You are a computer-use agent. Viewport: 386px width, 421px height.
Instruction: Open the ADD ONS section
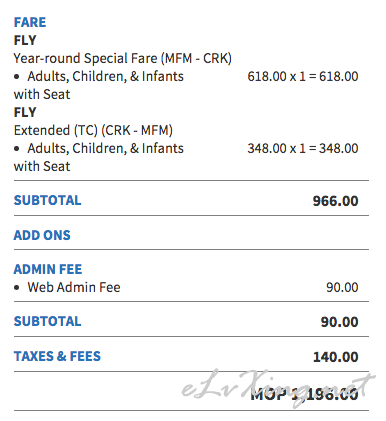[x=42, y=235]
